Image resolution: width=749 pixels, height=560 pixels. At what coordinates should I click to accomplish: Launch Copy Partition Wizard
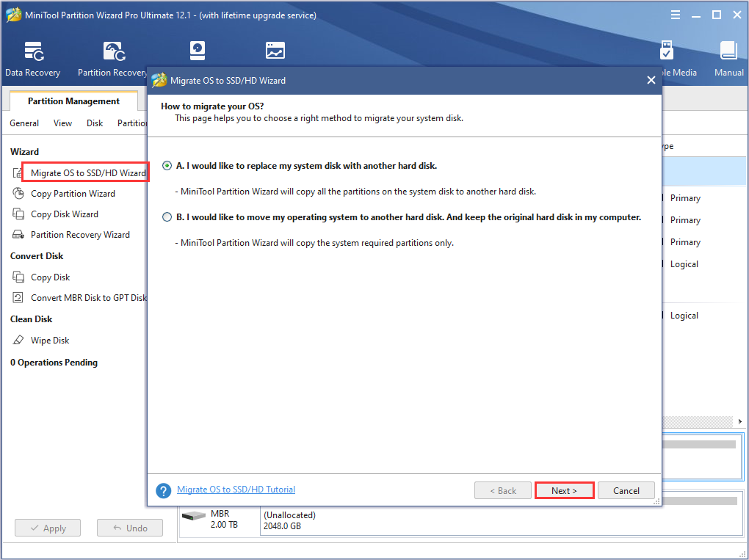73,193
